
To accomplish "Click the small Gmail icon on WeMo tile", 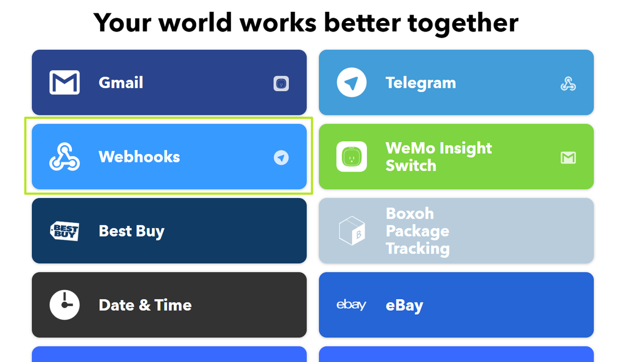I will [x=568, y=157].
